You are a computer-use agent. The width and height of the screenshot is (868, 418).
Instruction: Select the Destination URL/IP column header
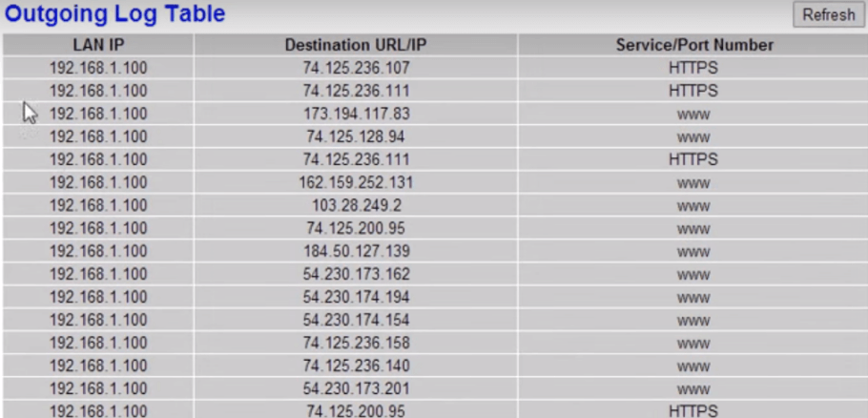[x=356, y=45]
